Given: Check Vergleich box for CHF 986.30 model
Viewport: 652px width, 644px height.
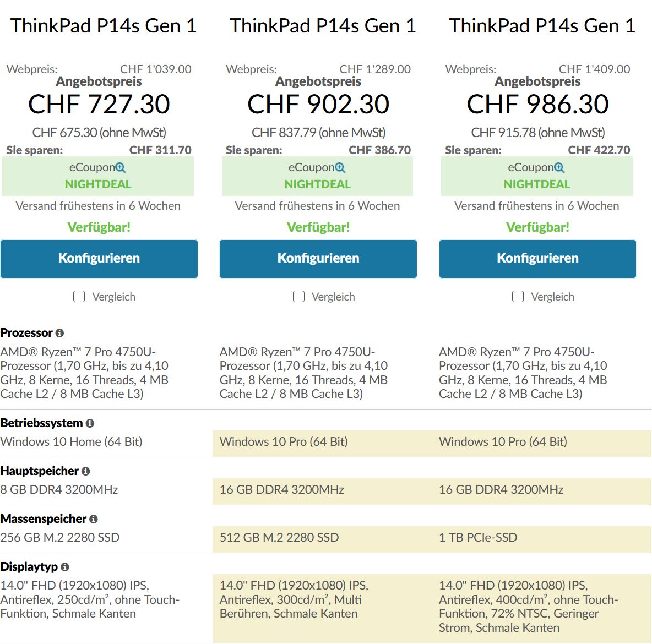Looking at the screenshot, I should pos(518,297).
